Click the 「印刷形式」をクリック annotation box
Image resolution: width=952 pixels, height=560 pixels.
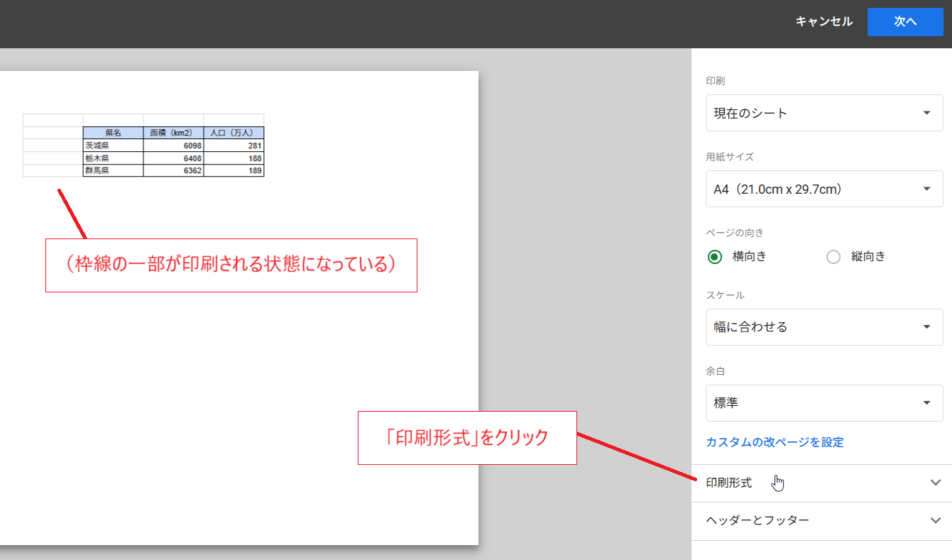click(467, 438)
